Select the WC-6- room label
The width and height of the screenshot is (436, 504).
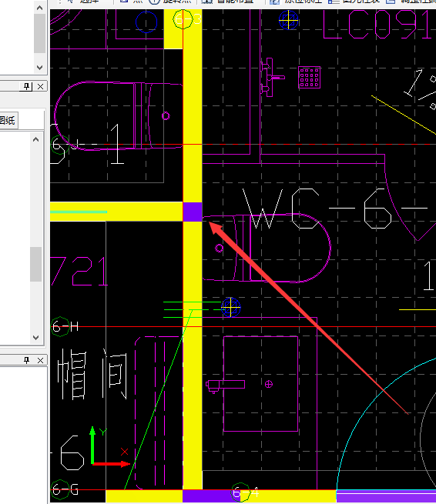click(334, 209)
